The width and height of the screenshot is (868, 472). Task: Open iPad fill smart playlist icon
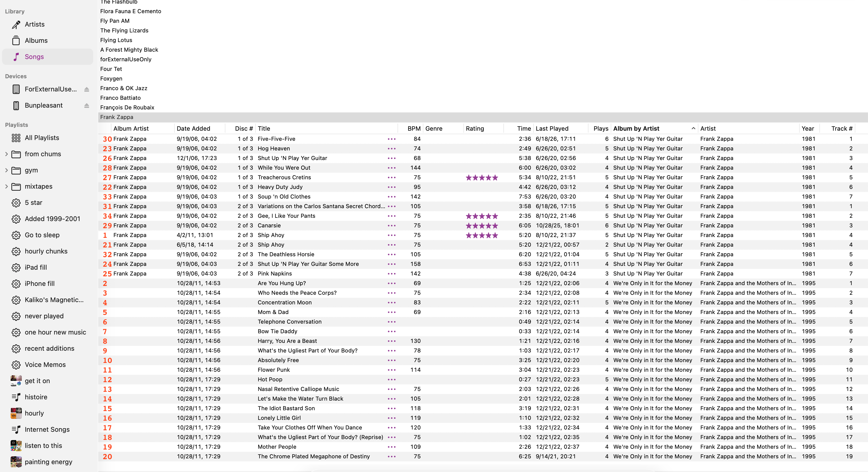click(x=16, y=267)
